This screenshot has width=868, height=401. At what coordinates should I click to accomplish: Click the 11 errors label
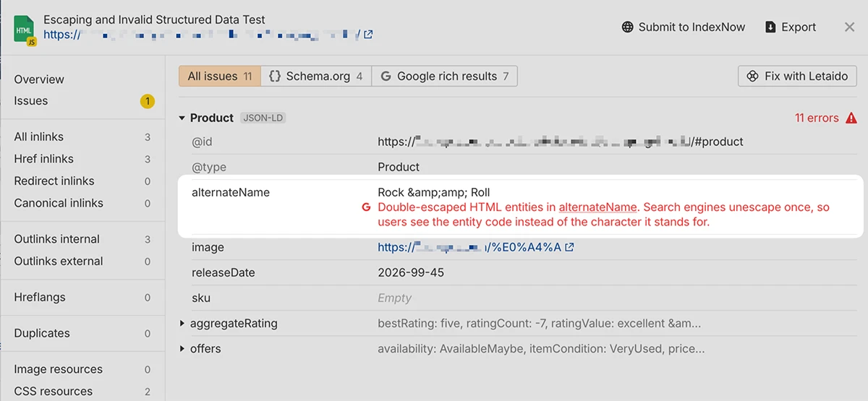(817, 118)
